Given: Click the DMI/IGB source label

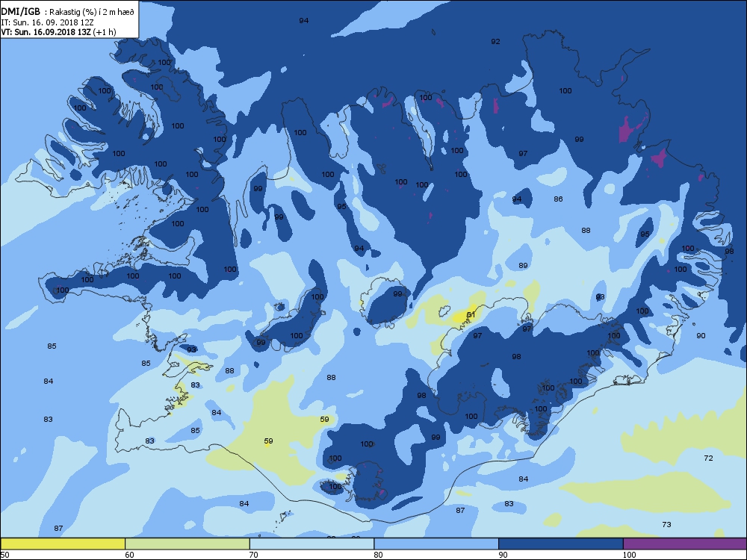Looking at the screenshot, I should pos(20,13).
